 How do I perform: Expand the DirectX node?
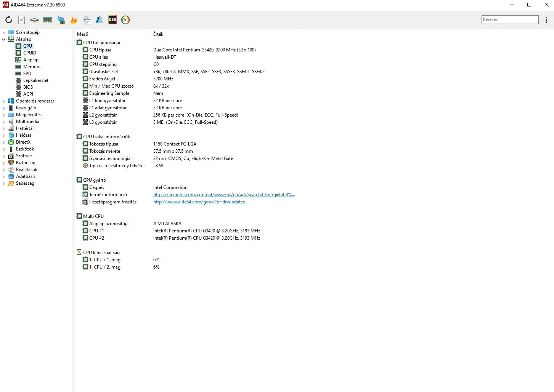click(4, 142)
